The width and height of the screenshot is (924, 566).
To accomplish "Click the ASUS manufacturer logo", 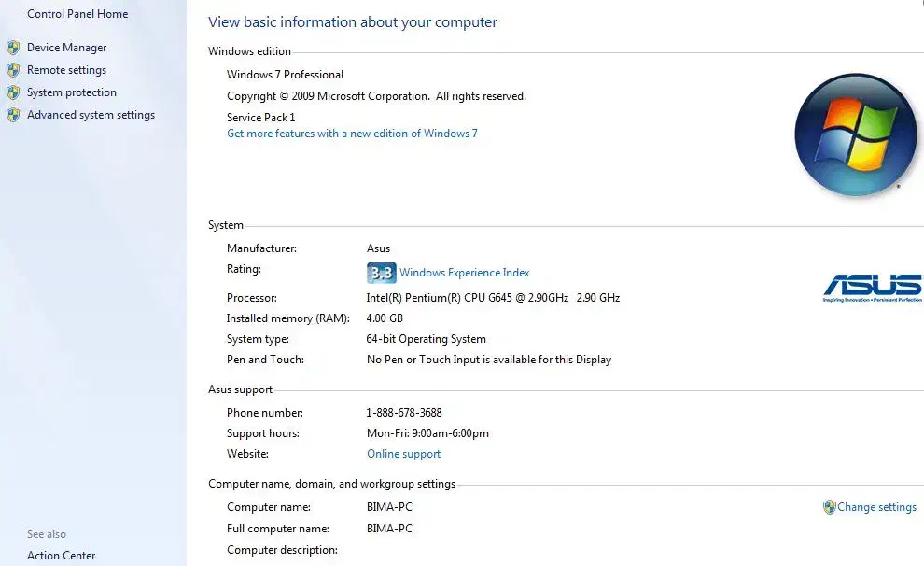I will pos(872,288).
